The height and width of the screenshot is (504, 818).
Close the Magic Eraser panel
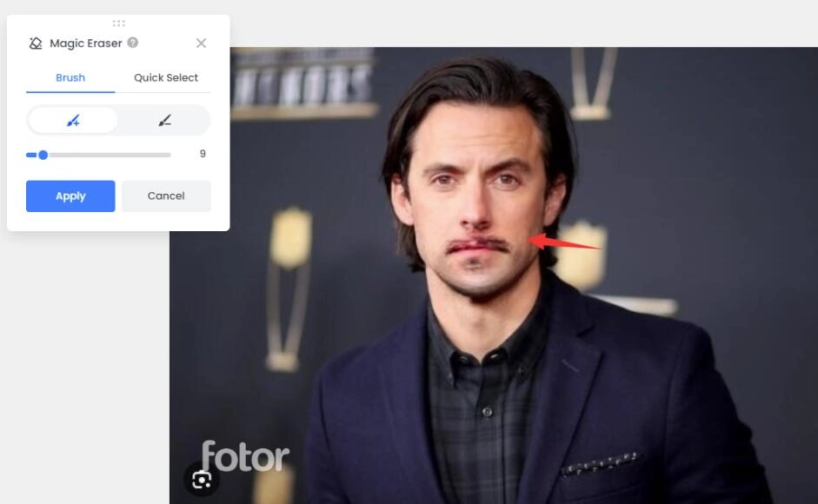point(201,43)
